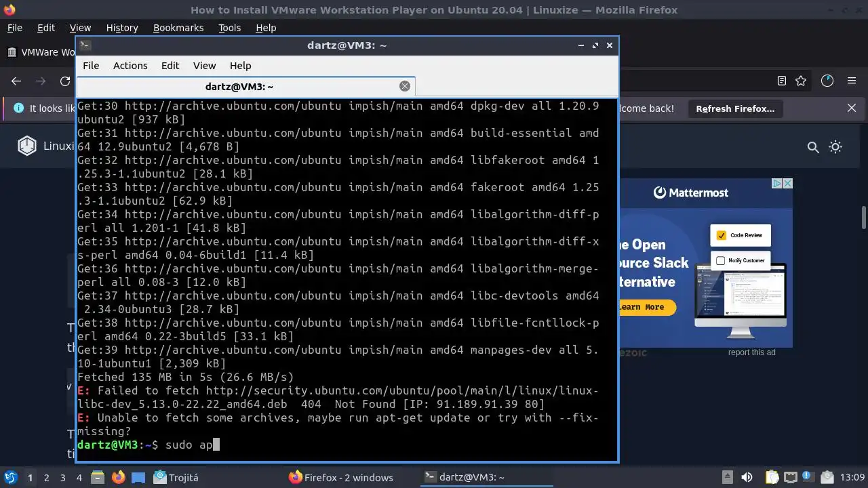Open the Linuxize site search magnifier
This screenshot has width=868, height=488.
pos(813,146)
